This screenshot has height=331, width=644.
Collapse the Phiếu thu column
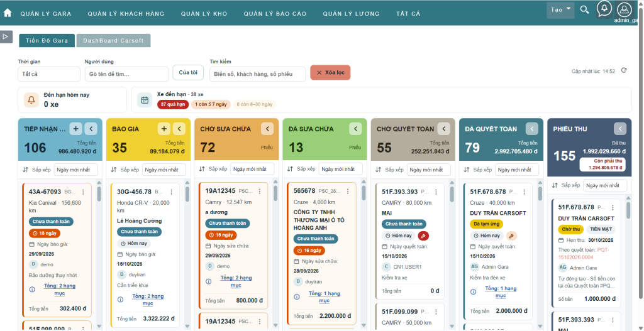click(620, 129)
